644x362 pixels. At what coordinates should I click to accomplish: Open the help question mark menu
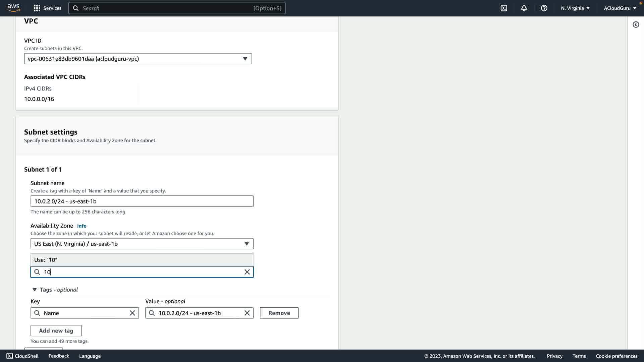[544, 8]
